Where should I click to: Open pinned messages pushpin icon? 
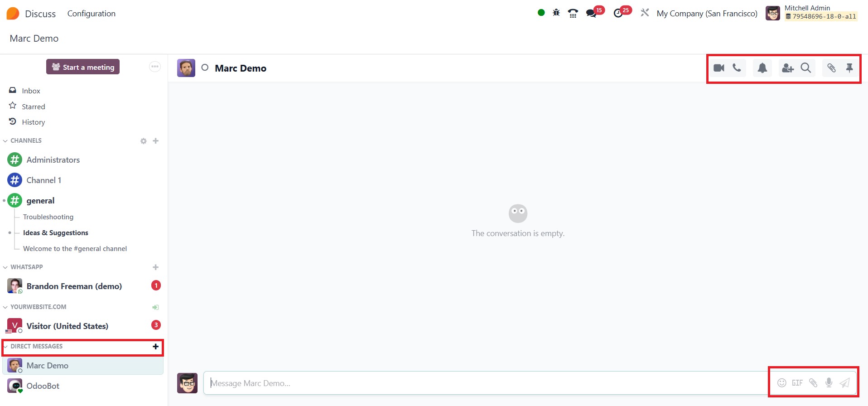[x=849, y=68]
